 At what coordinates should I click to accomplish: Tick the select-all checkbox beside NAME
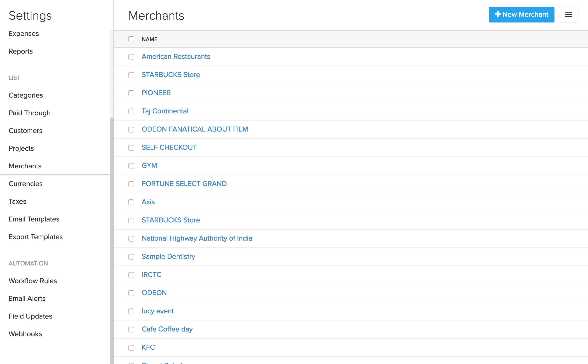tap(131, 39)
